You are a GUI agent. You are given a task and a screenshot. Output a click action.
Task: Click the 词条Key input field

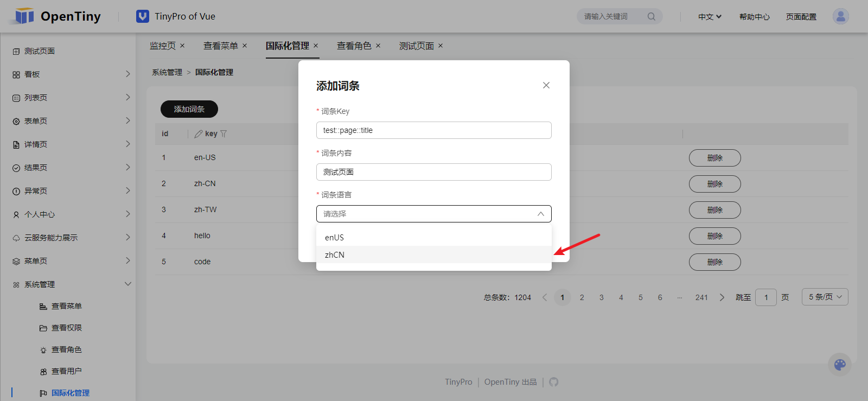[434, 130]
